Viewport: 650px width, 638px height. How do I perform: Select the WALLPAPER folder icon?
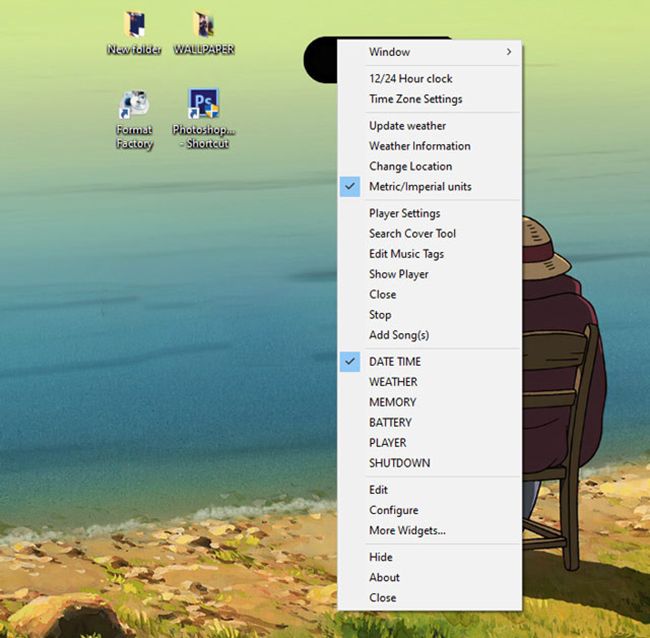point(204,33)
